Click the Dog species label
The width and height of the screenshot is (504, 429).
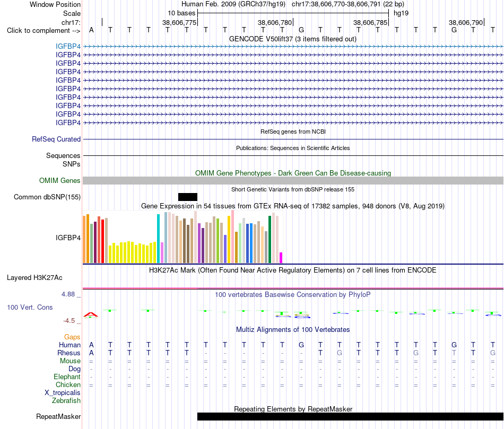point(74,369)
